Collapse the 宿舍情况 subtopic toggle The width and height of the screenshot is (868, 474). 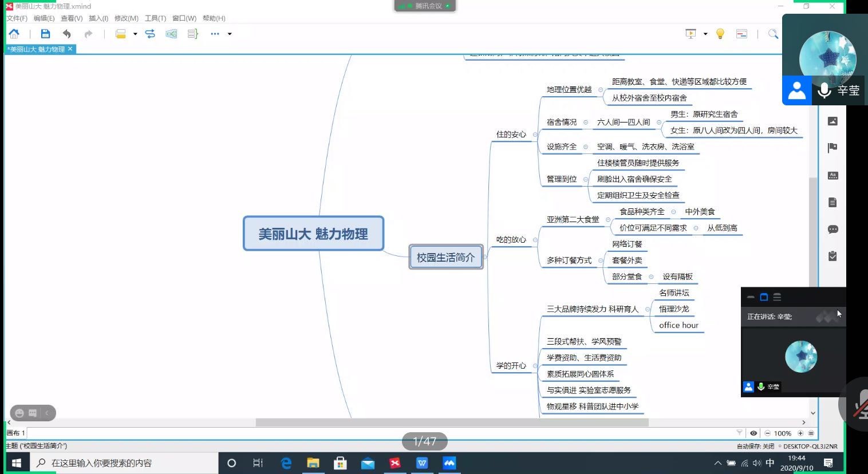pyautogui.click(x=586, y=123)
